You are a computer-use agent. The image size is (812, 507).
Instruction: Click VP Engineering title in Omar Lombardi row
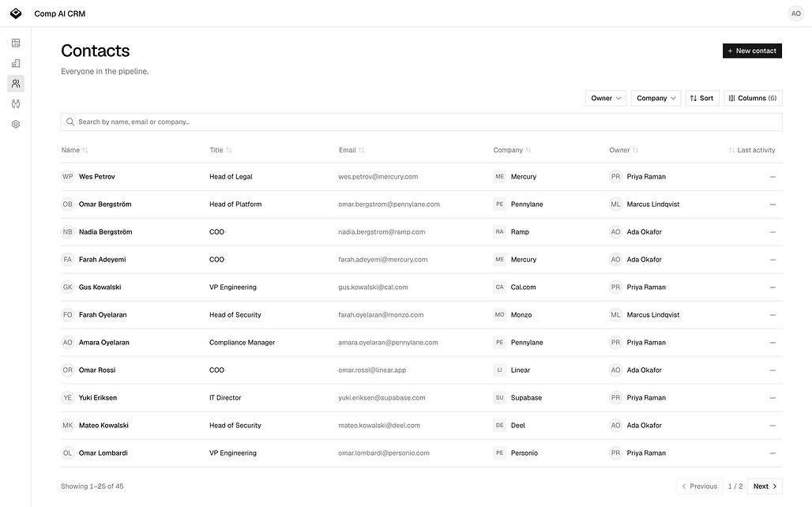pos(232,453)
